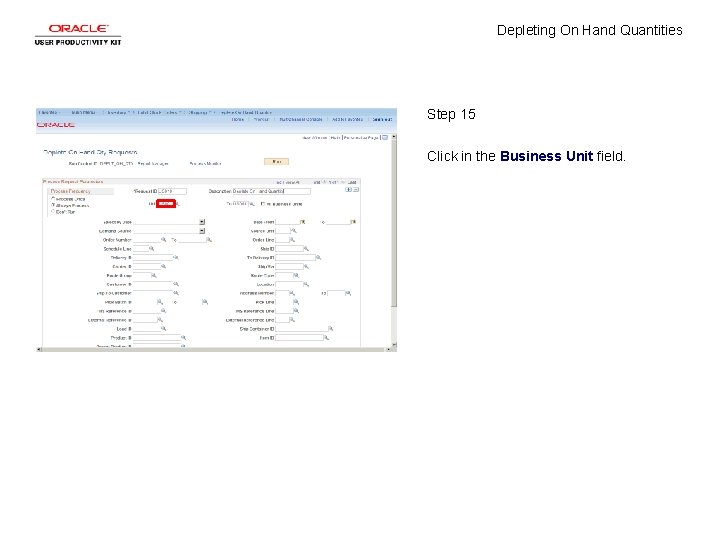720x540 pixels.
Task: Open Load ID lookup magnifier
Action: (x=163, y=329)
